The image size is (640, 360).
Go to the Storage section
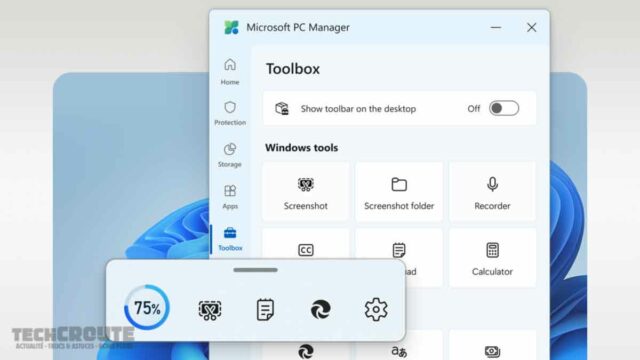230,155
